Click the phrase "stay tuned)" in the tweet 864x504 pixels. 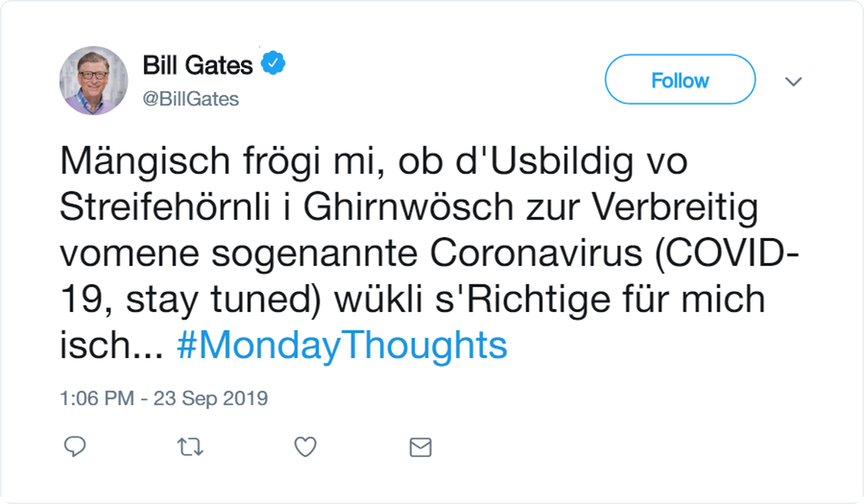tap(223, 299)
